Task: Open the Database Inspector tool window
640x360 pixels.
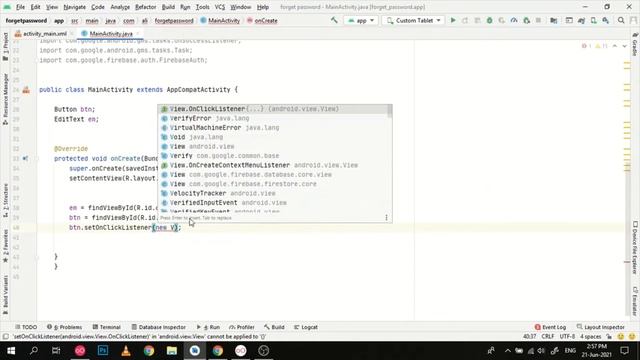Action: click(159, 327)
